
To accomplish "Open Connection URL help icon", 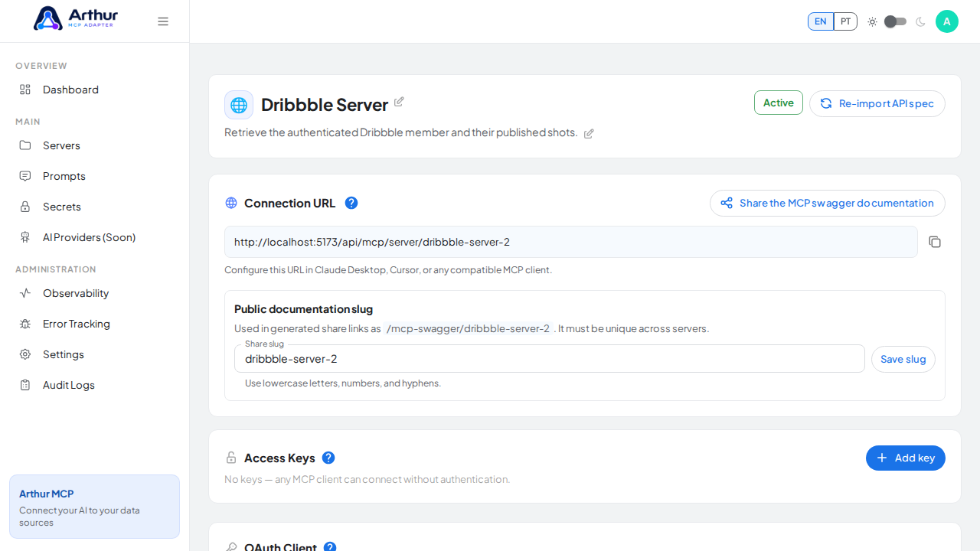I will click(351, 203).
